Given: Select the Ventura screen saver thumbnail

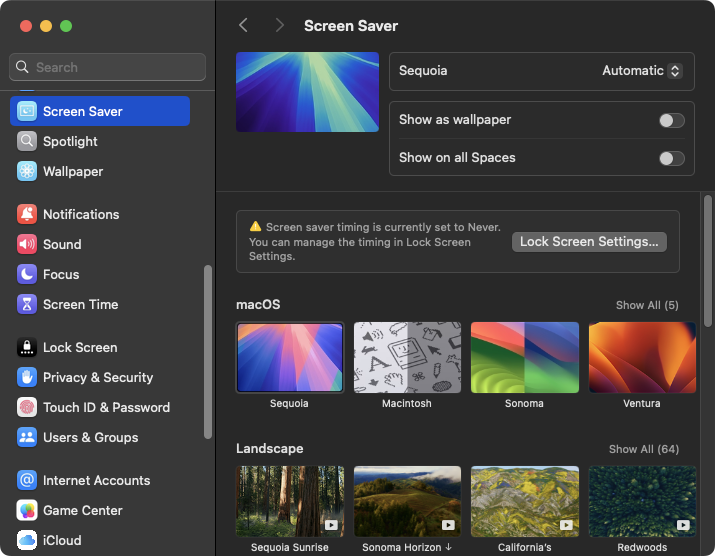Looking at the screenshot, I should coord(642,358).
